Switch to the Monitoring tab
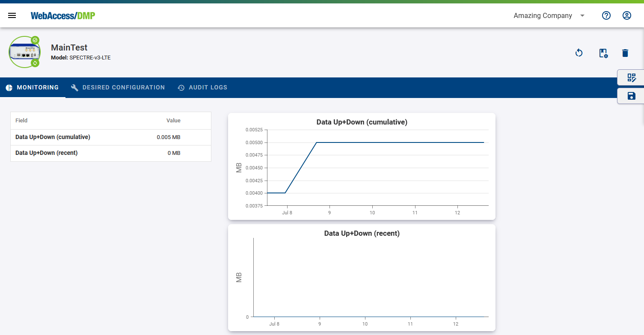644x335 pixels. [x=33, y=87]
